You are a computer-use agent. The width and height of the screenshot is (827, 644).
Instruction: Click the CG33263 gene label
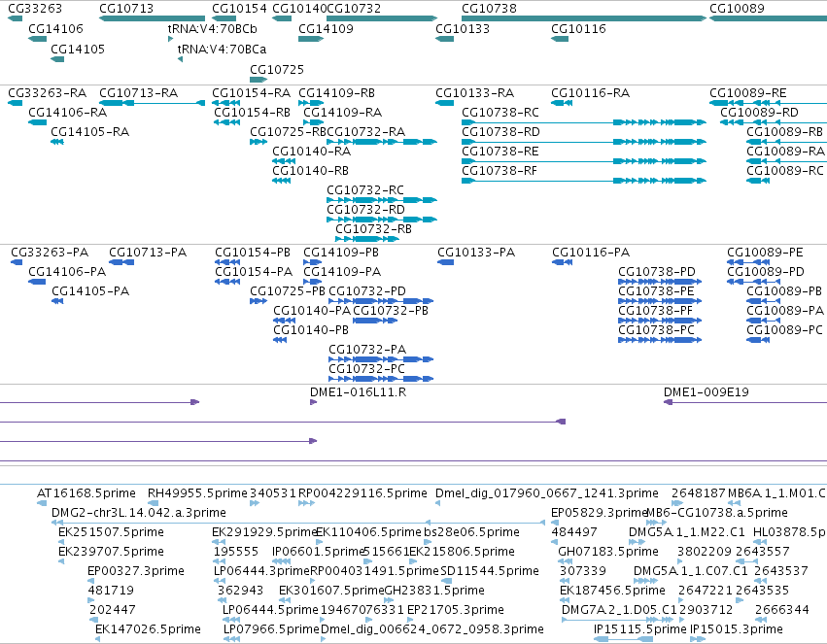pyautogui.click(x=35, y=9)
